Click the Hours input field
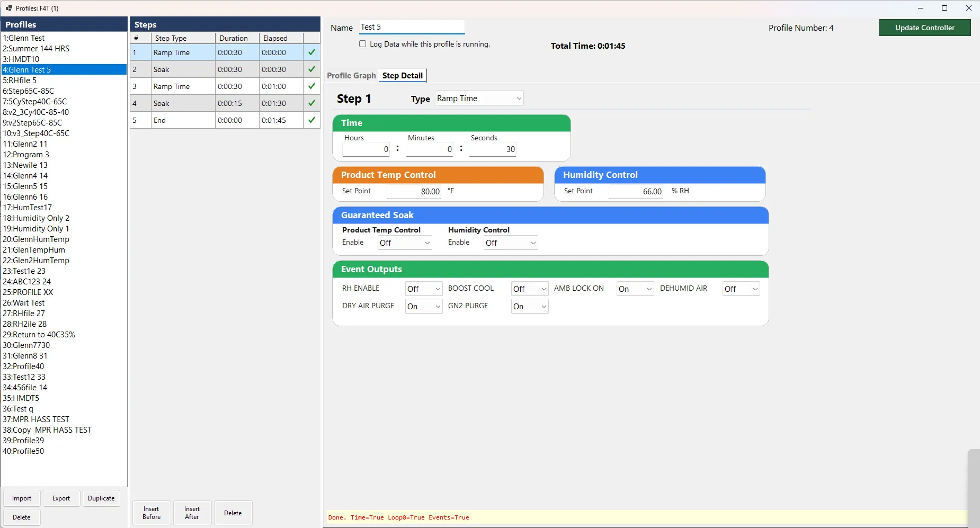This screenshot has width=980, height=528. click(x=366, y=149)
